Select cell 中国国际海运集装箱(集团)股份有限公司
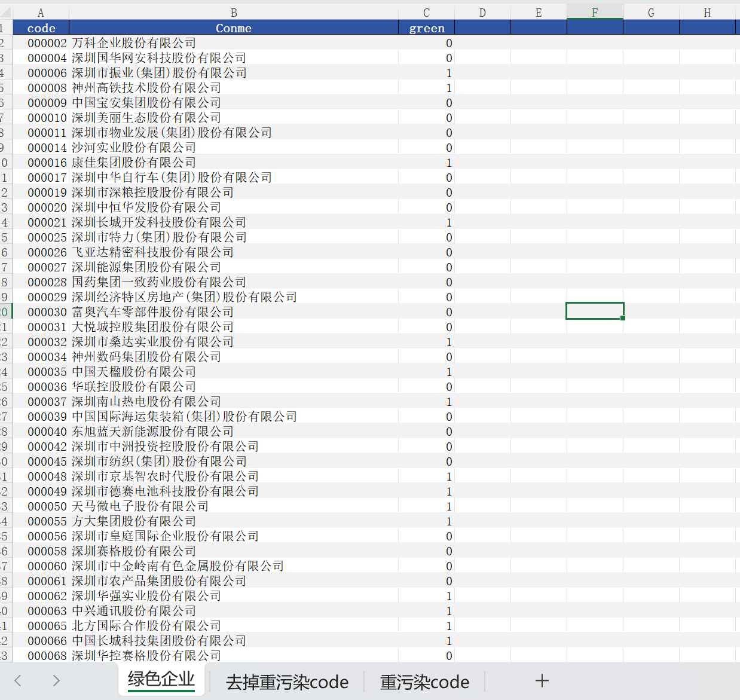The image size is (740, 700). pos(234,416)
